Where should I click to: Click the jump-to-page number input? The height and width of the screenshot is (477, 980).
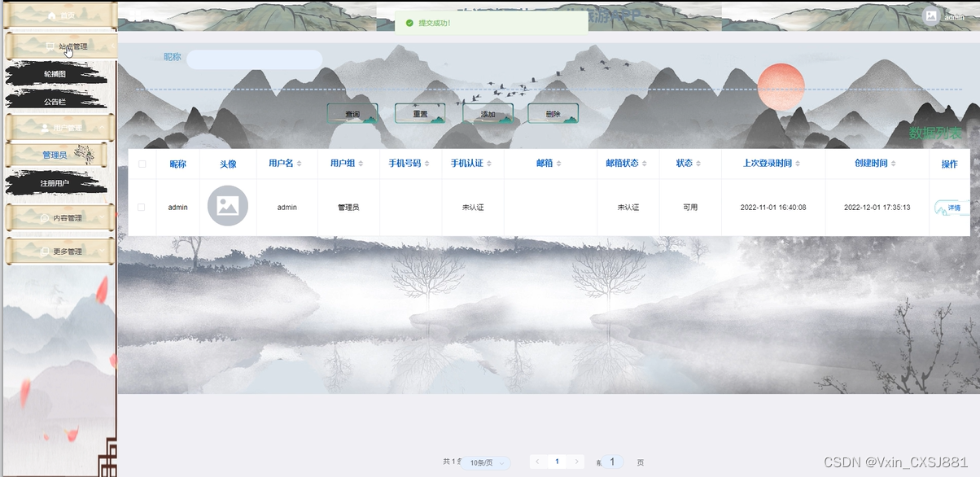tap(612, 462)
